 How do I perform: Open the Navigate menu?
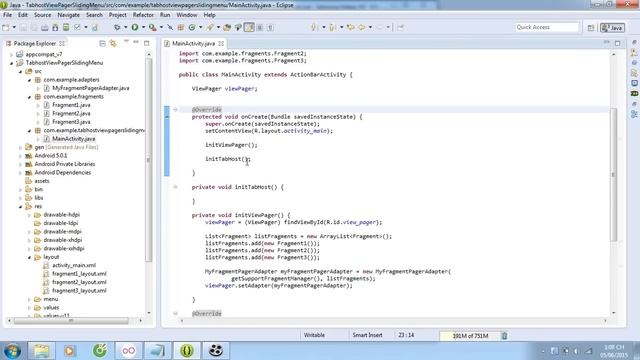click(69, 15)
